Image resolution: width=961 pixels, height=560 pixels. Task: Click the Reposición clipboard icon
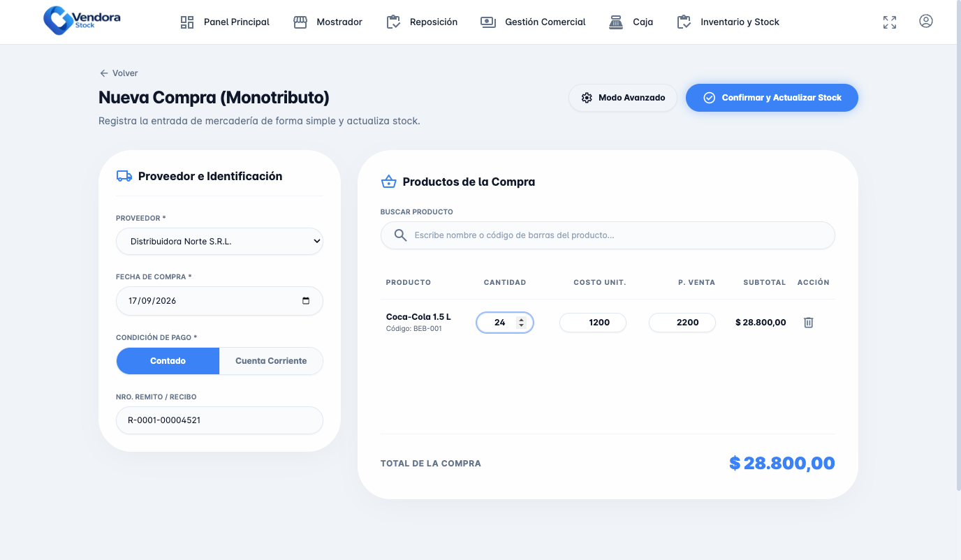coord(393,22)
